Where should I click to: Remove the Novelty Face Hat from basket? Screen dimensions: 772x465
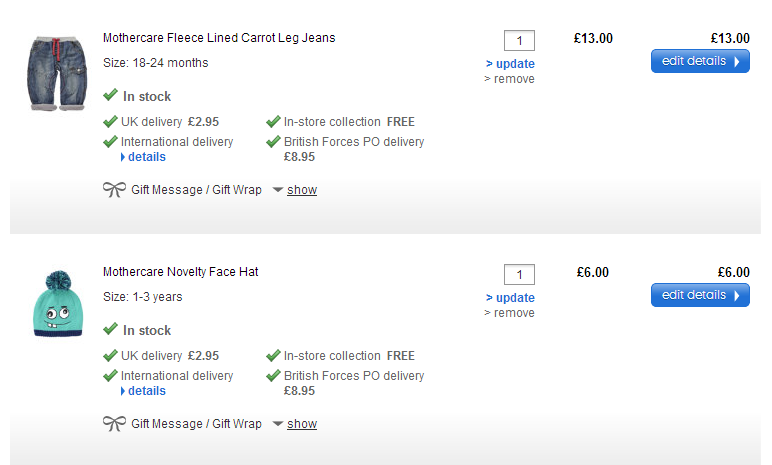(510, 313)
